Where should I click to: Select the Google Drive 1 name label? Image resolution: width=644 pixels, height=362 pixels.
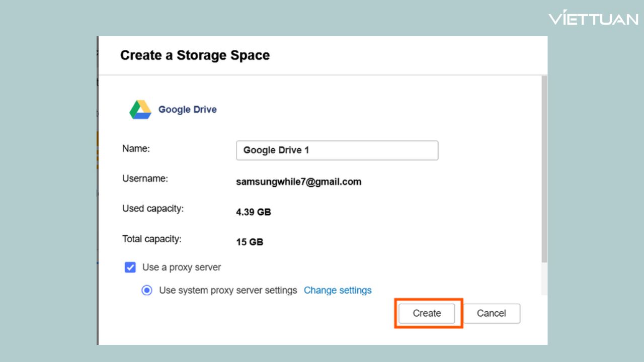pyautogui.click(x=276, y=150)
